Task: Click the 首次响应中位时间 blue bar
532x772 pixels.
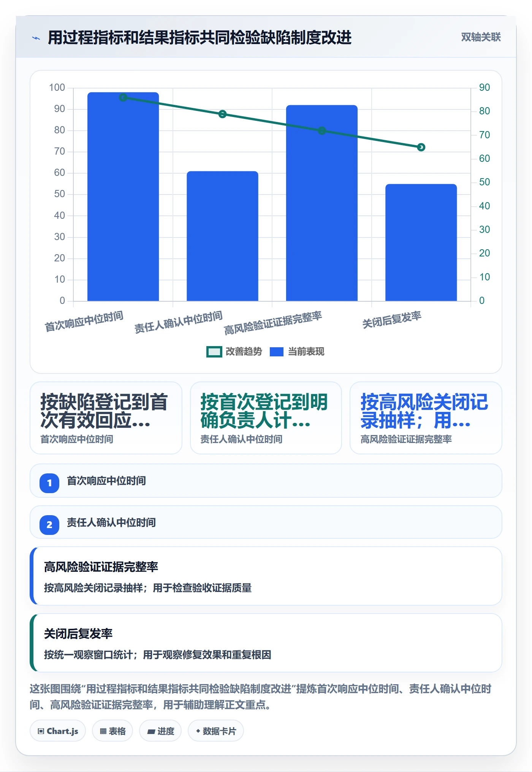Action: [123, 196]
